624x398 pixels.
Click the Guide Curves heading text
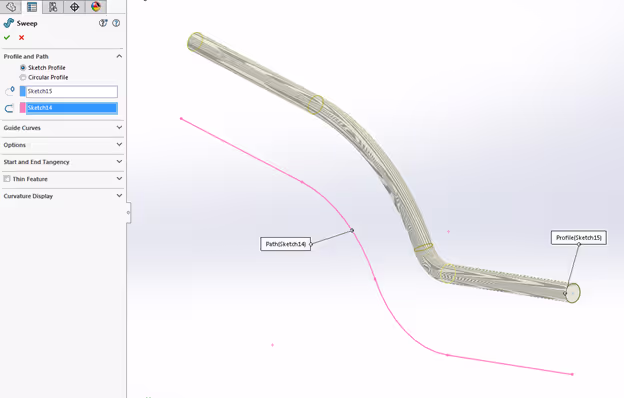[x=22, y=128]
